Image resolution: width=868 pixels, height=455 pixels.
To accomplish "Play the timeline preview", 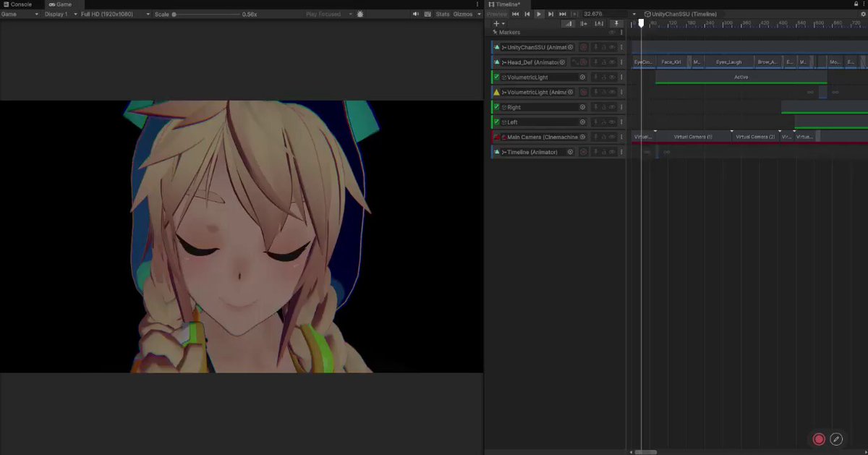I will (539, 14).
